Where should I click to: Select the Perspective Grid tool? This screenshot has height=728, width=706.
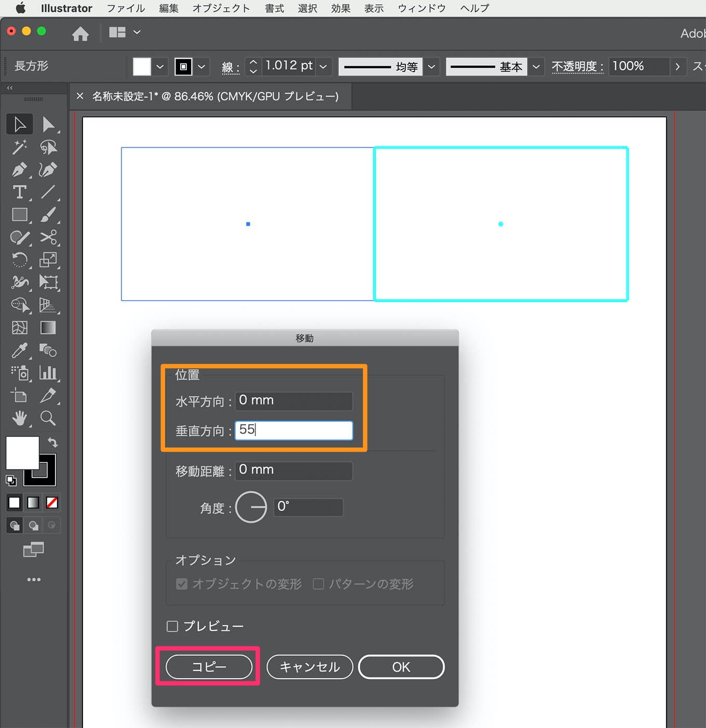[48, 305]
